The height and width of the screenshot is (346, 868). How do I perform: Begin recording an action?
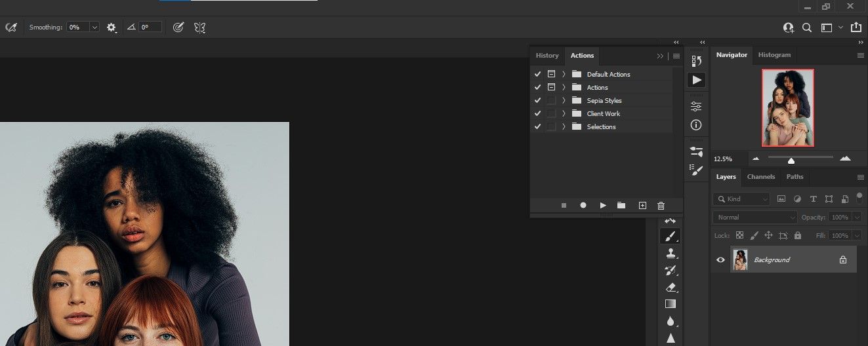(x=583, y=205)
